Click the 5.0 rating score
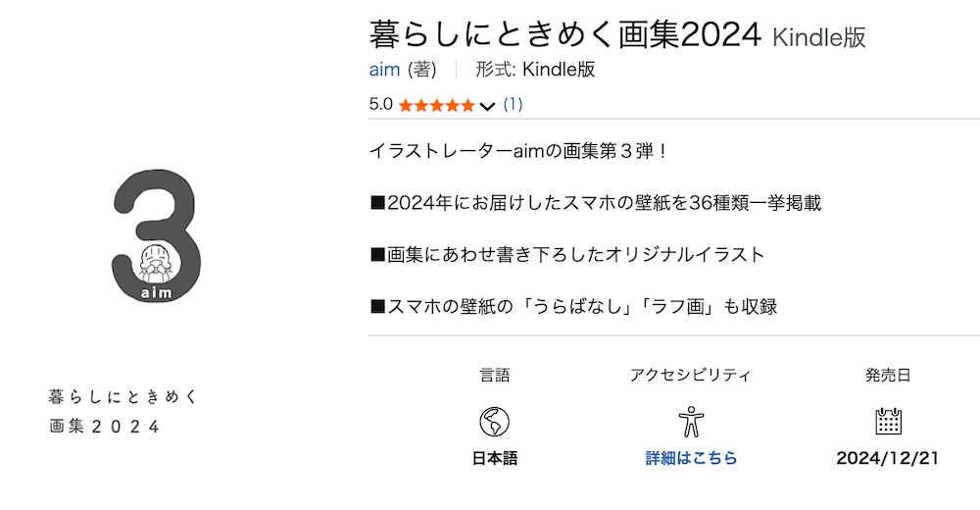This screenshot has width=980, height=510. point(380,105)
